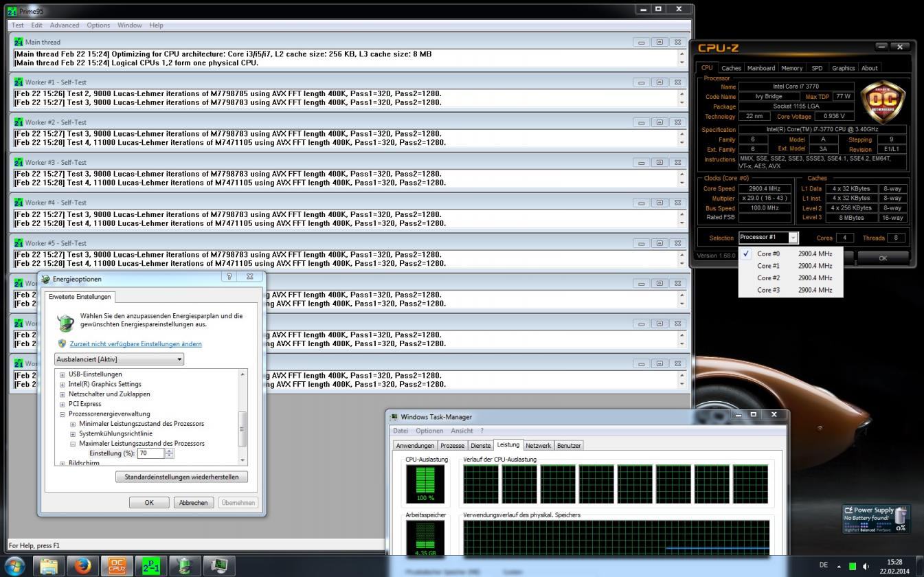The image size is (924, 577).
Task: Expand Minimaler Leistungszustand des Prozessors
Action: pos(73,424)
